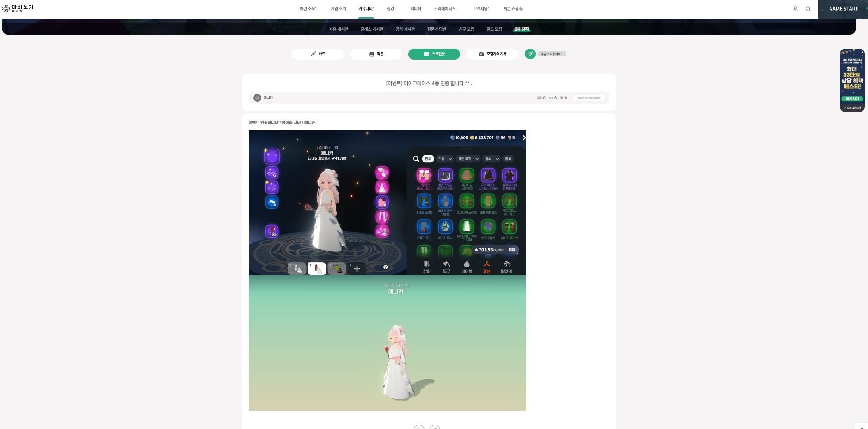Click the 매지션 글러브 item icon
Screen dimensions: 868x429
click(x=424, y=201)
